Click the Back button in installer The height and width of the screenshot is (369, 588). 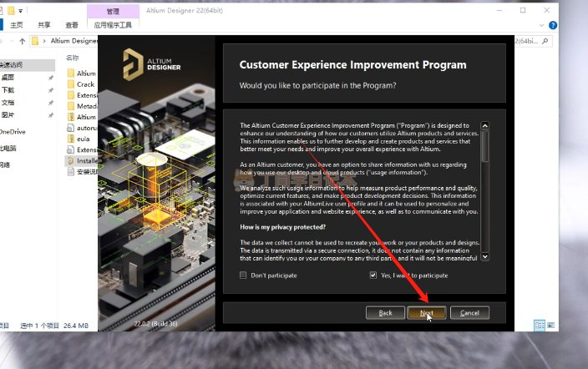[385, 313]
